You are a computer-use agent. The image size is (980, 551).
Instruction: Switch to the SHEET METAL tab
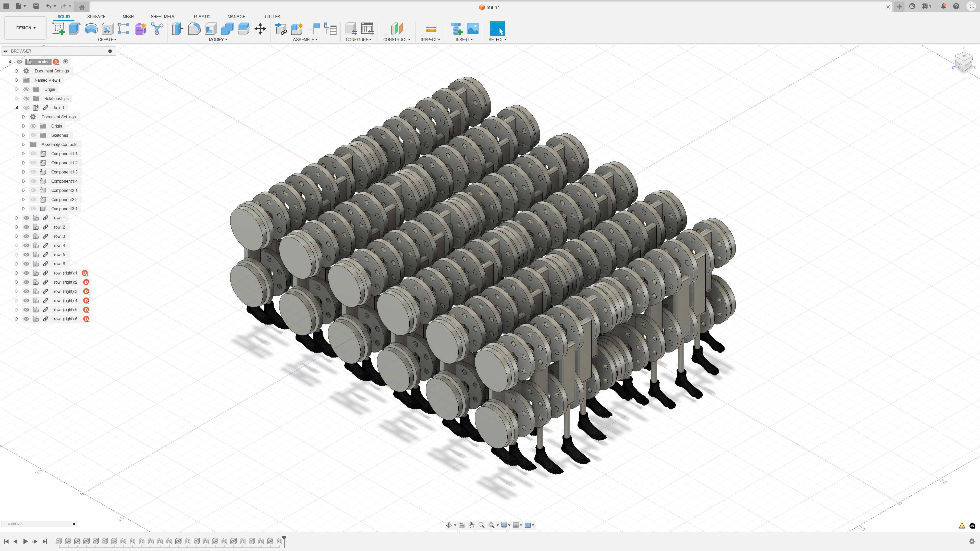click(x=164, y=16)
